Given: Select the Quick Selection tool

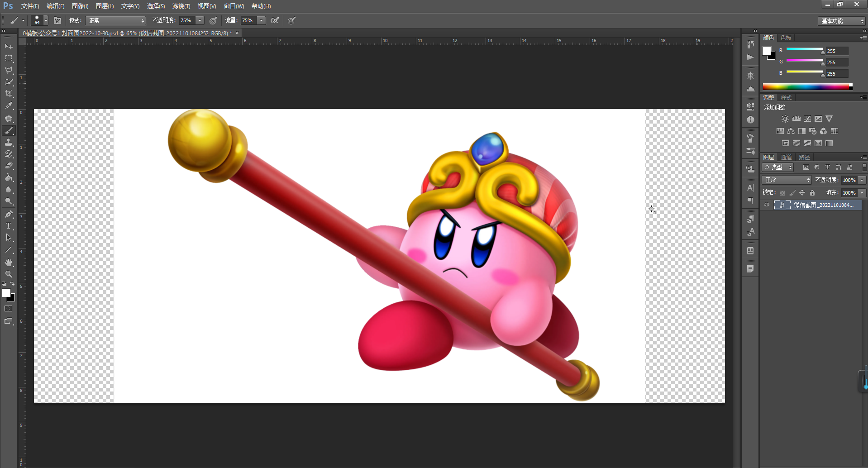Looking at the screenshot, I should point(9,82).
